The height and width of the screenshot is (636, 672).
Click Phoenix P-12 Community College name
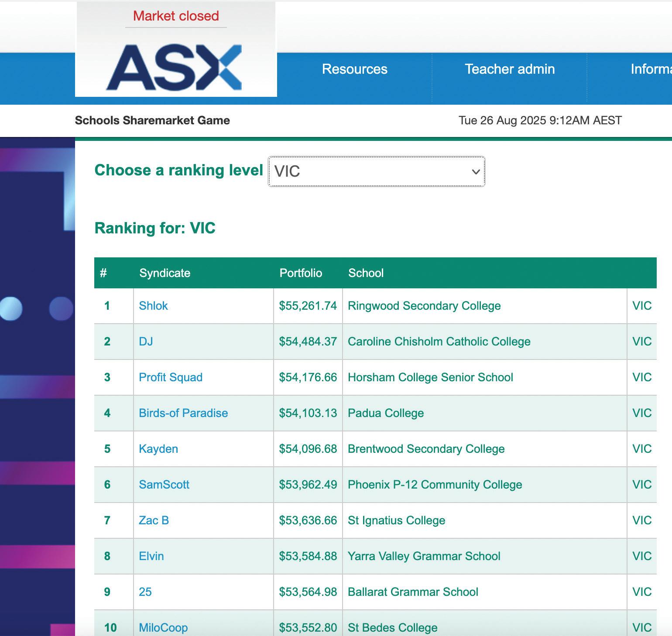pyautogui.click(x=435, y=485)
